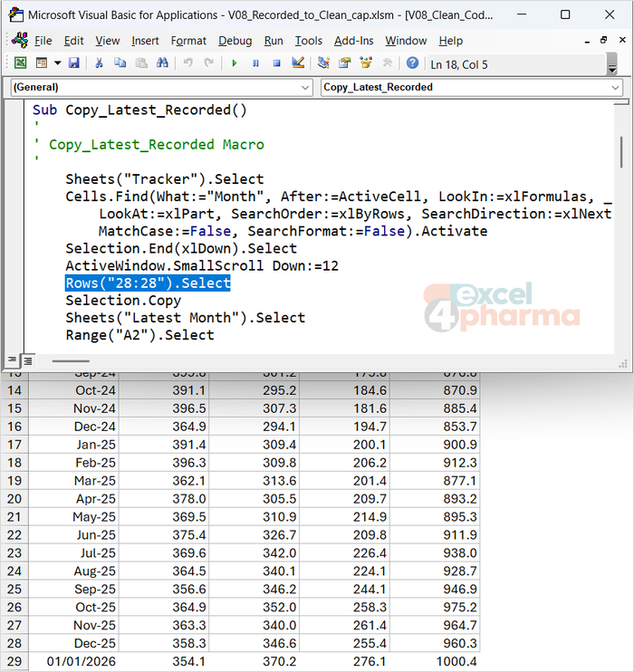Screen dimensions: 634x672
Task: Open the View menu
Action: (107, 41)
